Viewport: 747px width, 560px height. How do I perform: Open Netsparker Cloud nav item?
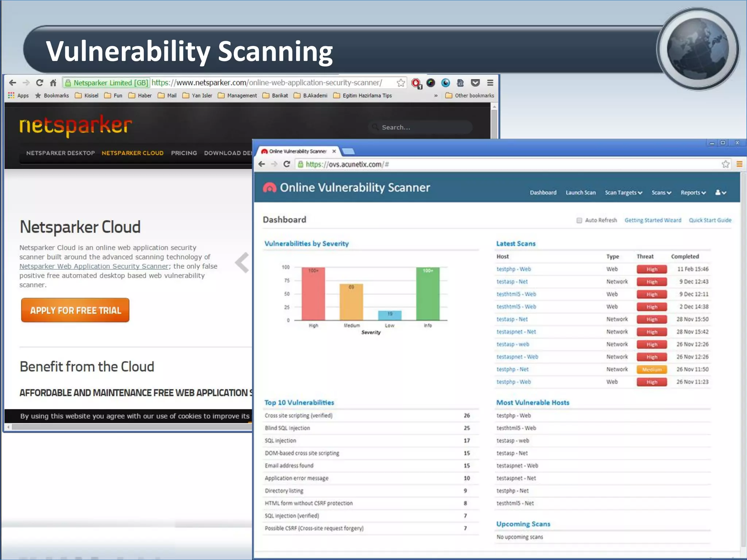132,153
